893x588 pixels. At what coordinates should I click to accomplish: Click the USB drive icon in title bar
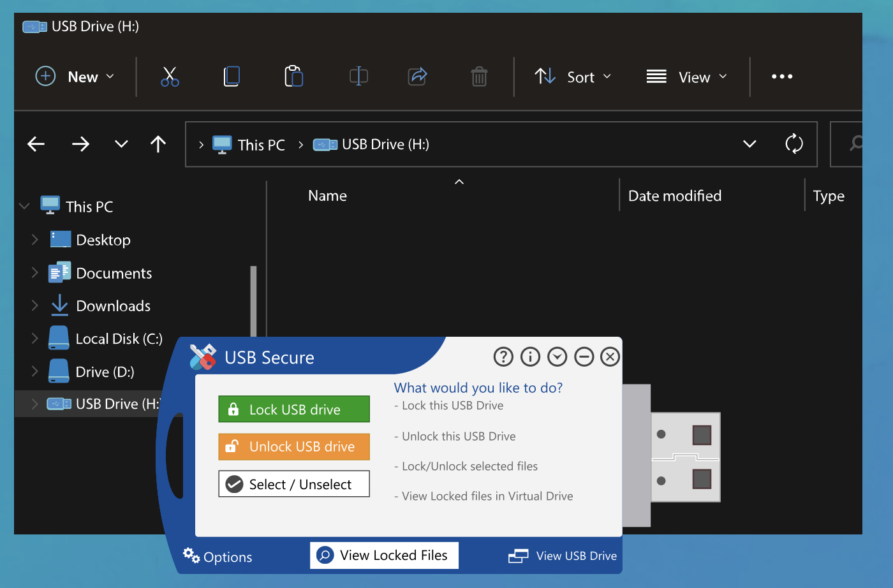34,27
